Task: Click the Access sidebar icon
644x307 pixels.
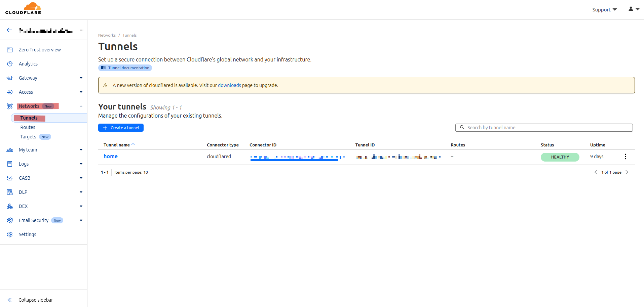Action: (10, 92)
